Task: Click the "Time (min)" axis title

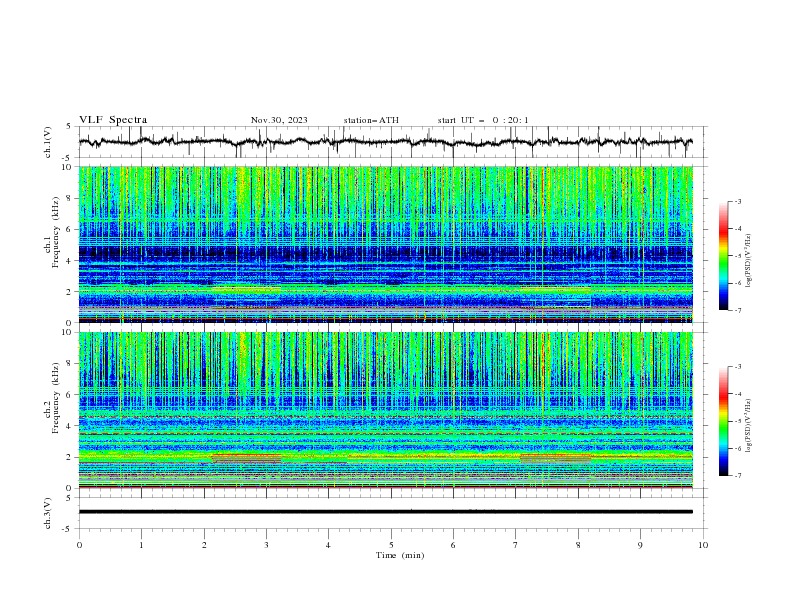Action: coord(400,555)
